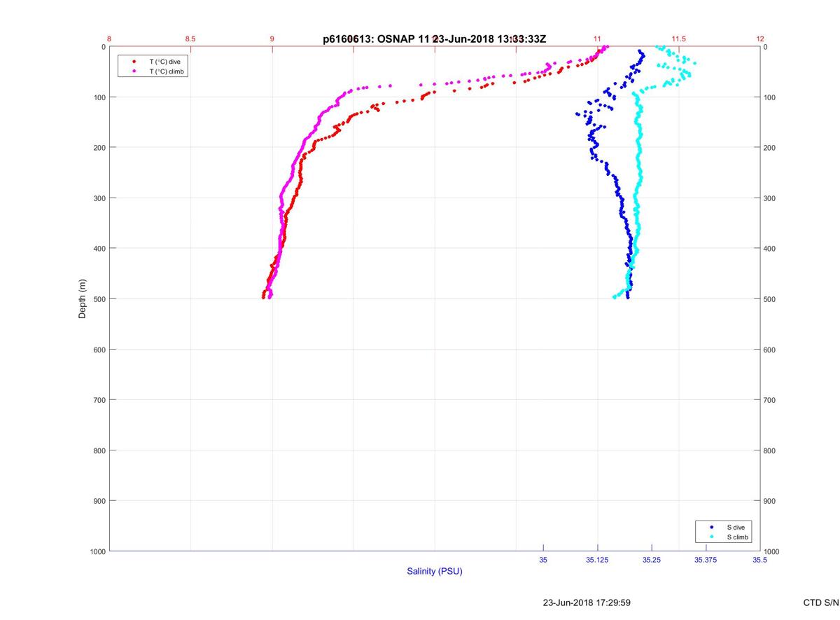
Task: Click the right depth axis tick 900
Action: 770,501
